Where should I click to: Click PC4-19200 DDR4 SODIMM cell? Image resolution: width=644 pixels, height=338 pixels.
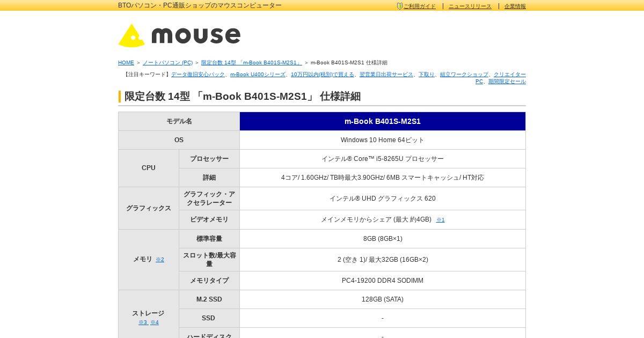(383, 281)
